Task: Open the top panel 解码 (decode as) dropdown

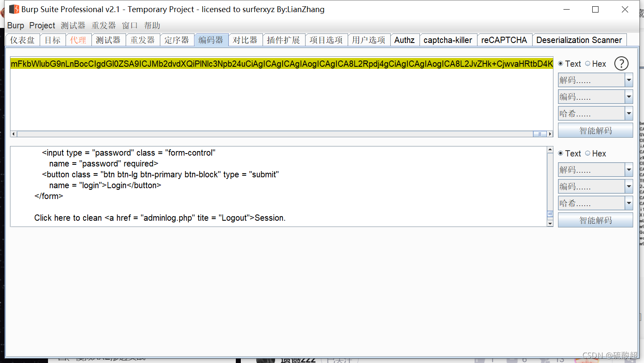Action: click(x=595, y=80)
